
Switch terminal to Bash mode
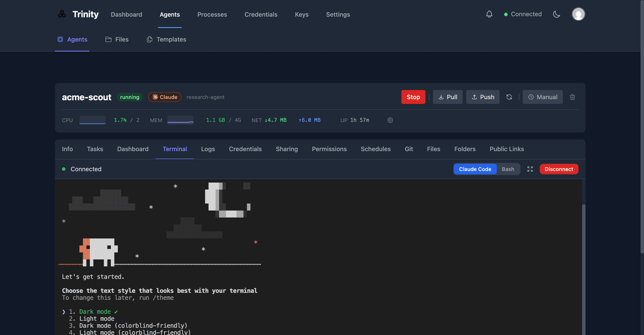click(x=508, y=169)
